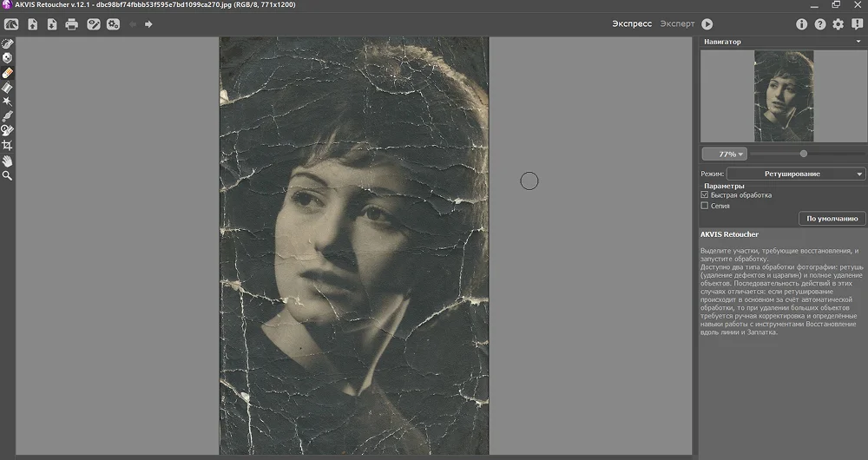Select the Zoom magnifier tool

coord(7,175)
